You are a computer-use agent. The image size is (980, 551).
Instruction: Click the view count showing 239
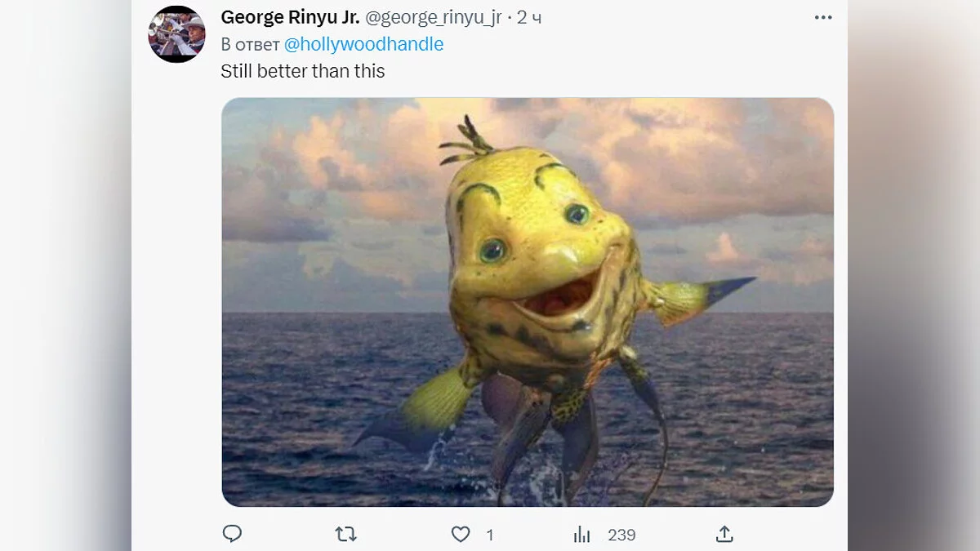pyautogui.click(x=621, y=535)
